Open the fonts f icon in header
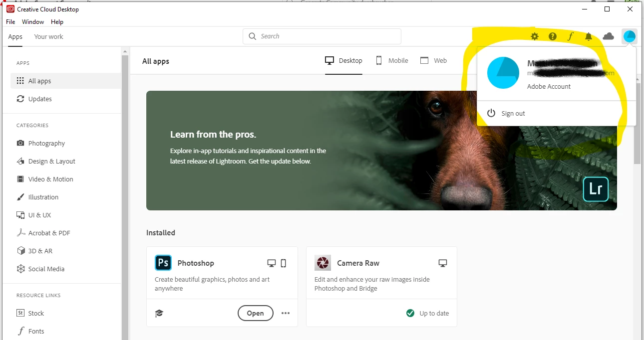Image resolution: width=644 pixels, height=340 pixels. pos(571,36)
